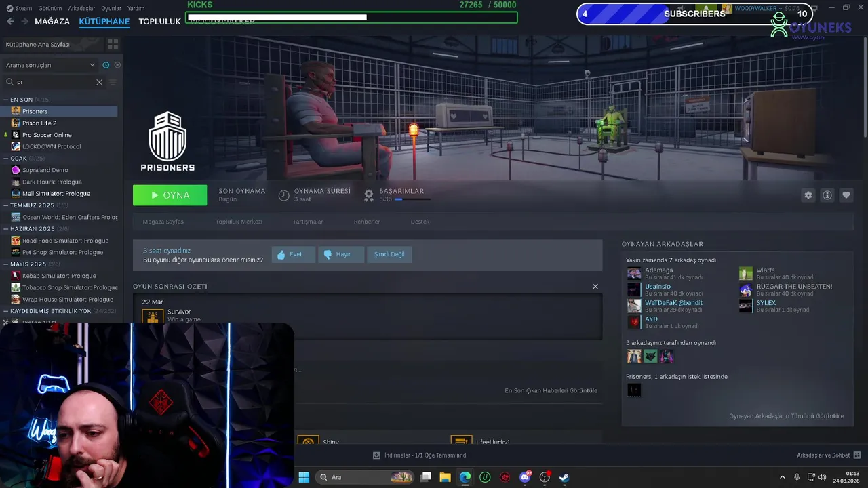Open game settings gear icon
Screen dimensions: 868x488
coord(808,195)
